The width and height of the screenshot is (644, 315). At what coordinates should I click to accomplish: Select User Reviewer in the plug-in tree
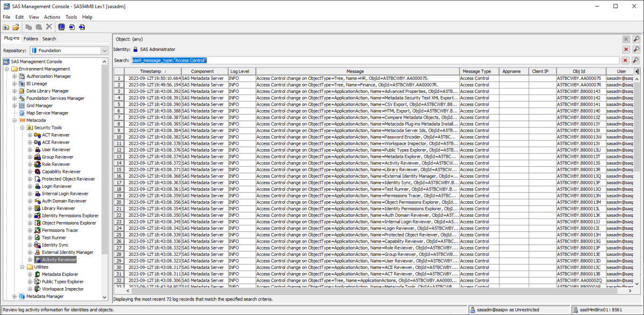[56, 150]
